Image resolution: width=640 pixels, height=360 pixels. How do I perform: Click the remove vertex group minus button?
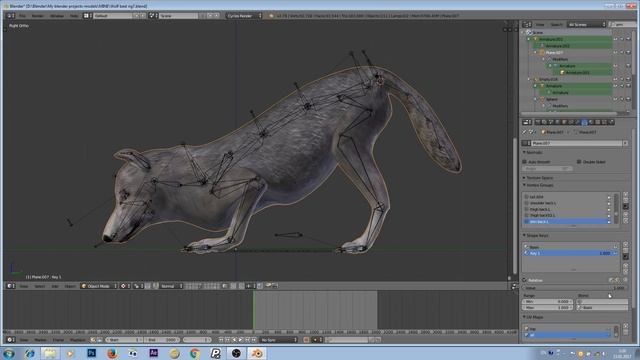point(625,200)
